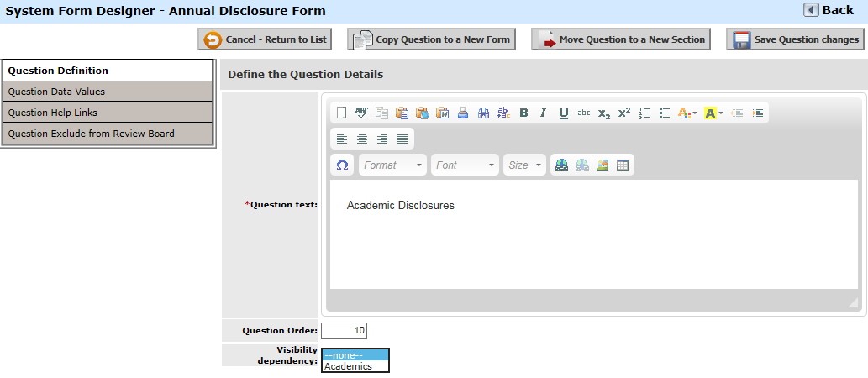Go Back using the top-right button

click(829, 10)
